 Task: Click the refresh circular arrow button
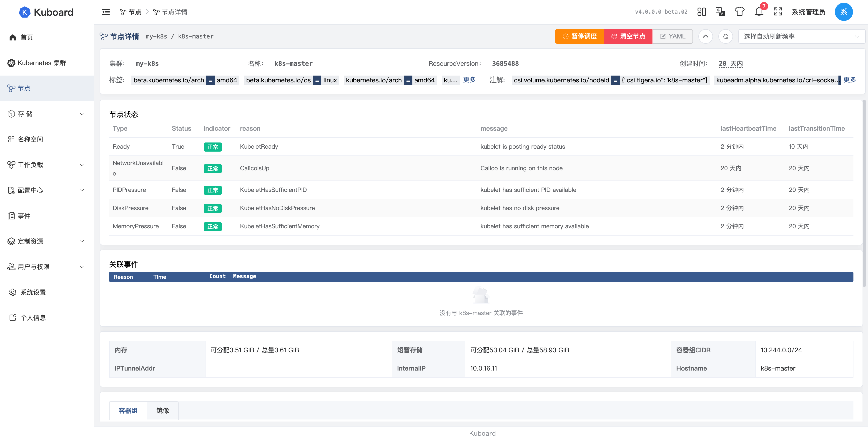[x=725, y=36]
